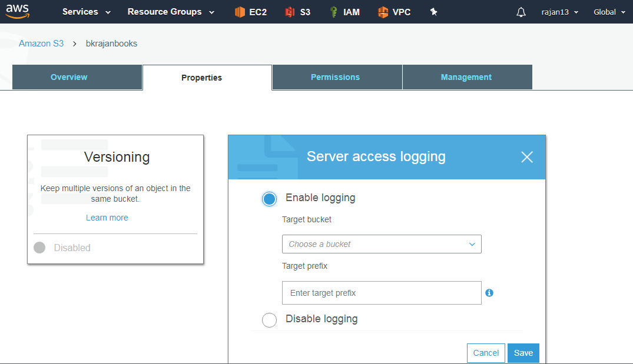Save the server access logging settings
This screenshot has height=364, width=633.
(x=523, y=353)
